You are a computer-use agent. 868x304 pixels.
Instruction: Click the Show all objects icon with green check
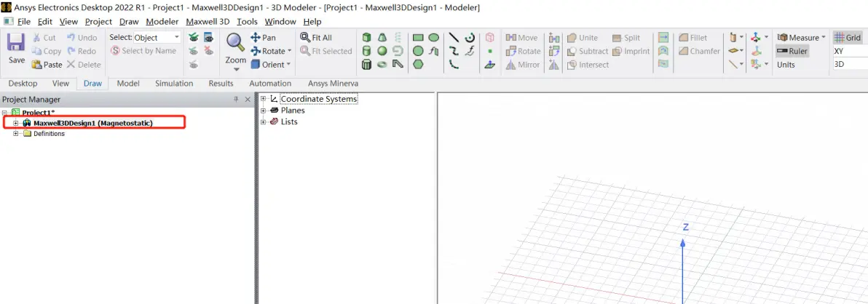click(x=193, y=38)
